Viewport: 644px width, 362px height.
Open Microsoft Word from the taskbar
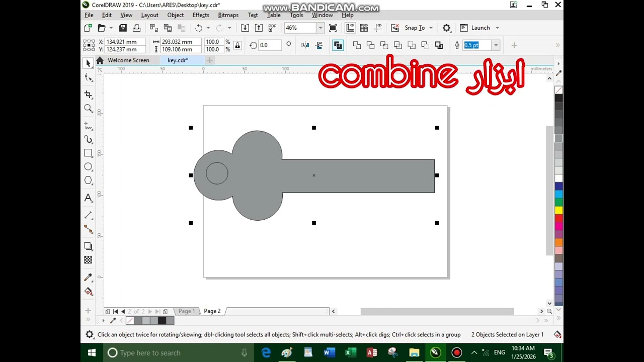coord(330,352)
